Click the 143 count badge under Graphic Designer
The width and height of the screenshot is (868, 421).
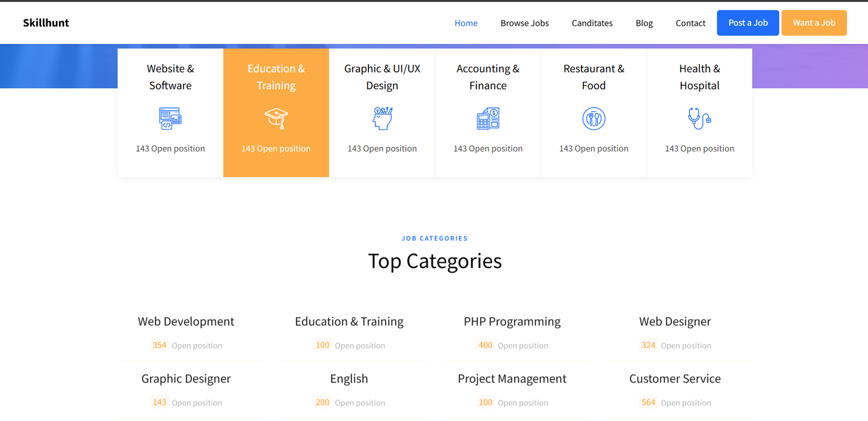coord(159,403)
